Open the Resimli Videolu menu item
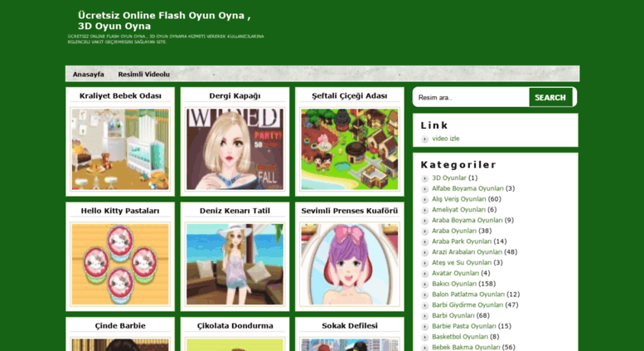This screenshot has height=351, width=644. point(143,75)
